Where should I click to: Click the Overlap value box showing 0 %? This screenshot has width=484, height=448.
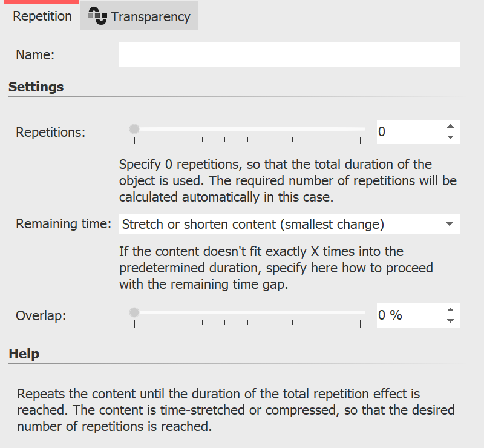tap(405, 315)
